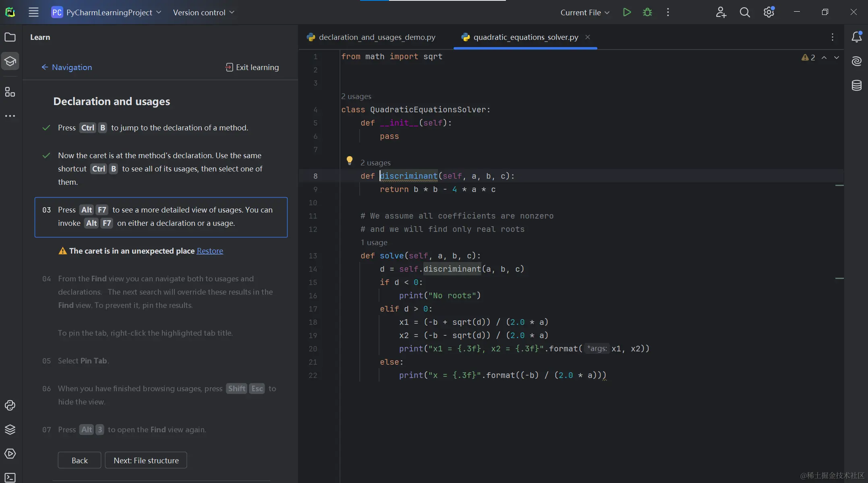Image resolution: width=868 pixels, height=483 pixels.
Task: Open the Version control dropdown
Action: pyautogui.click(x=203, y=12)
